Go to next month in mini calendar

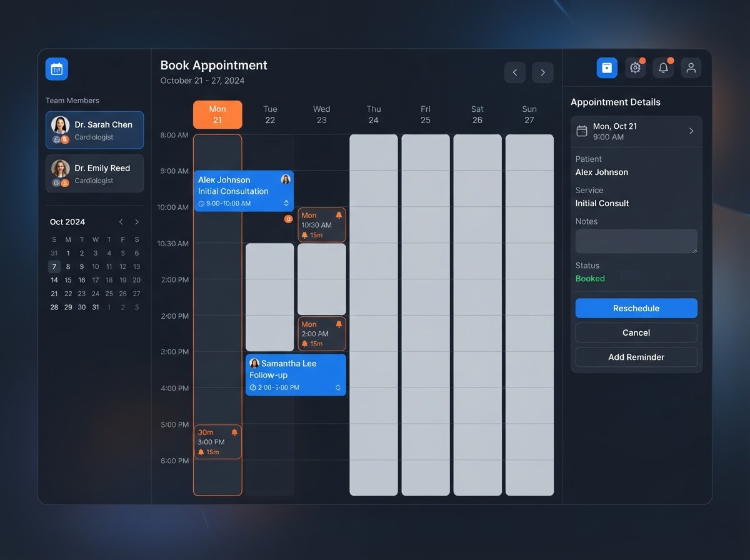tap(137, 222)
